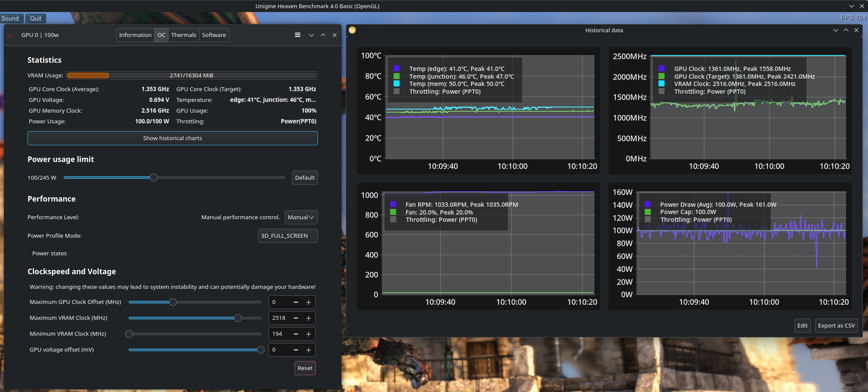
Task: Maximize the LACT GPU window
Action: click(323, 35)
